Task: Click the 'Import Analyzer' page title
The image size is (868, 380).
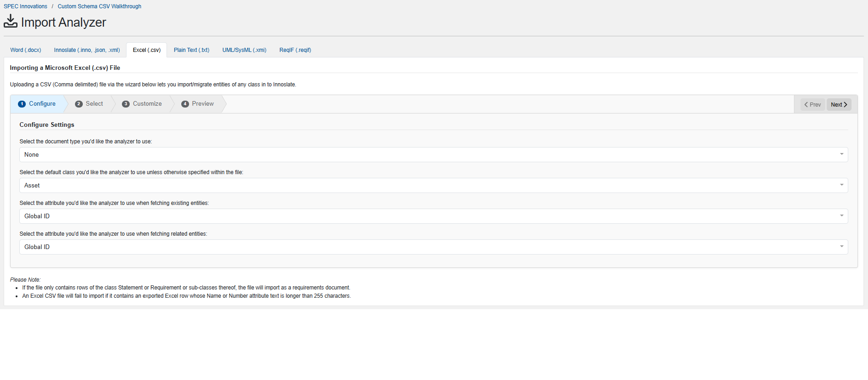Action: (63, 22)
